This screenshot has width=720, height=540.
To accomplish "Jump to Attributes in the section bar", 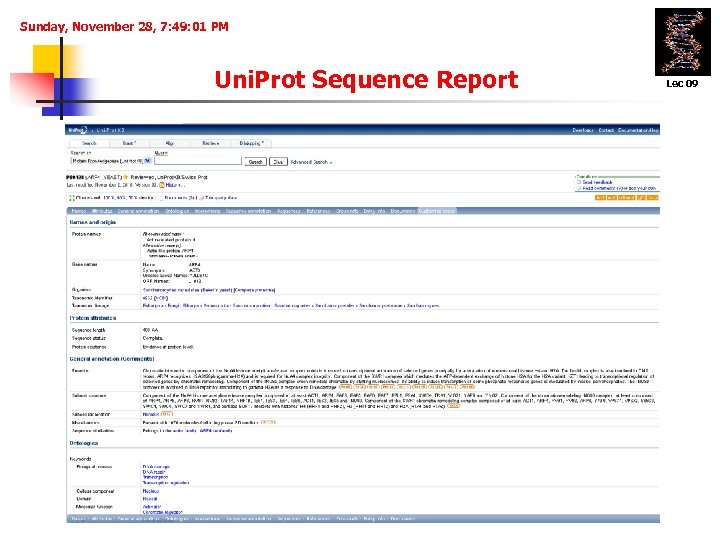I will pyautogui.click(x=101, y=211).
